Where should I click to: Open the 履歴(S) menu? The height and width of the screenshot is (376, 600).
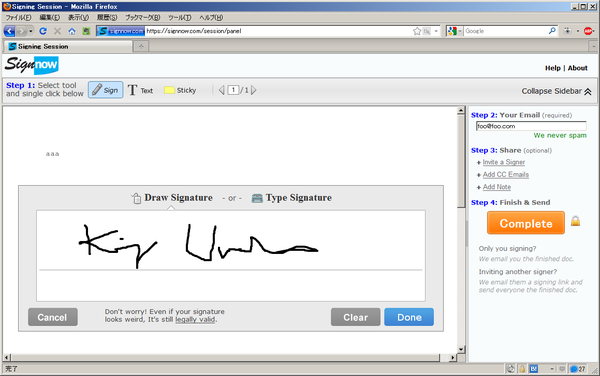point(107,17)
